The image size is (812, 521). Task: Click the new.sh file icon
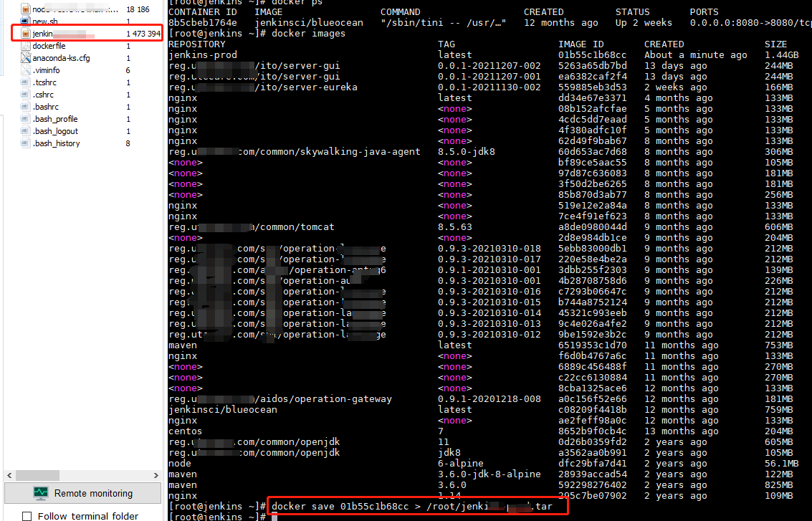tap(25, 21)
